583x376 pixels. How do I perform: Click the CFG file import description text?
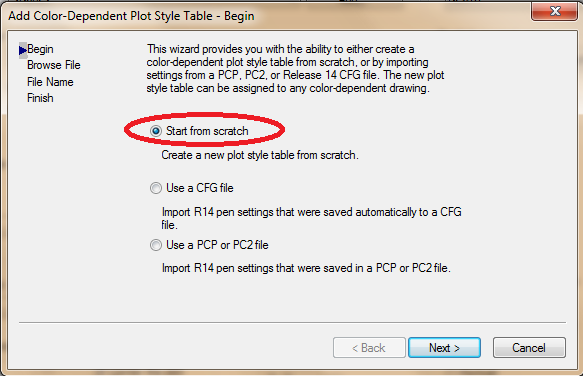[x=312, y=218]
